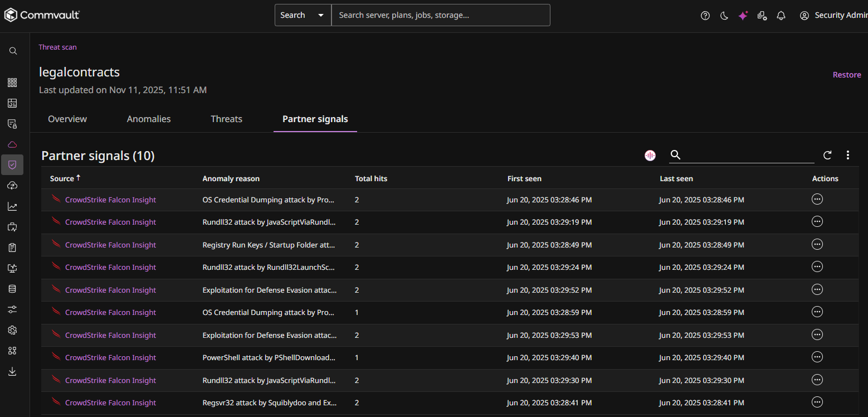Open the sidebar monitor download icon

(12, 268)
